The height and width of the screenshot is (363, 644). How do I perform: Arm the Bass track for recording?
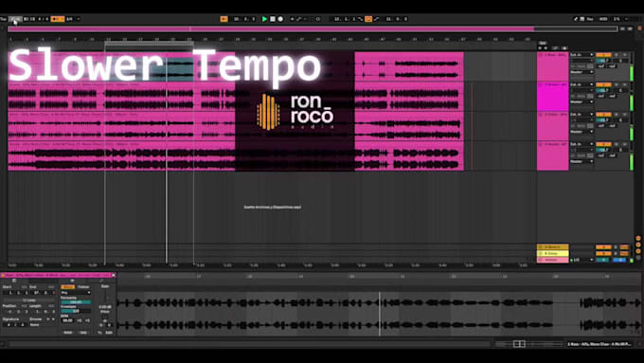click(x=624, y=55)
